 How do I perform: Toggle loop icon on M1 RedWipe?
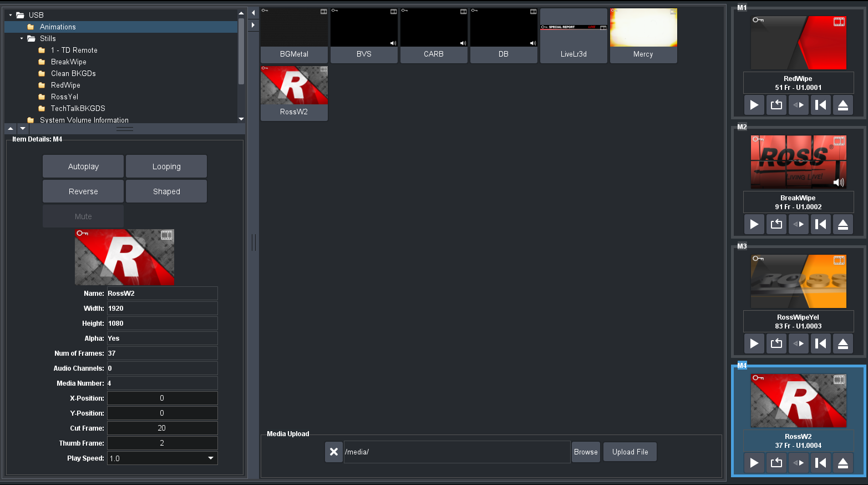pos(776,105)
